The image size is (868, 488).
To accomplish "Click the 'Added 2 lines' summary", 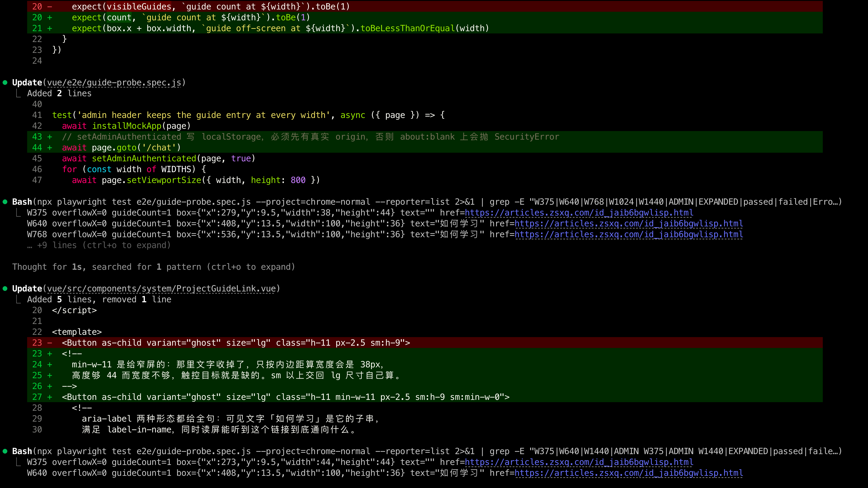I will pos(59,93).
